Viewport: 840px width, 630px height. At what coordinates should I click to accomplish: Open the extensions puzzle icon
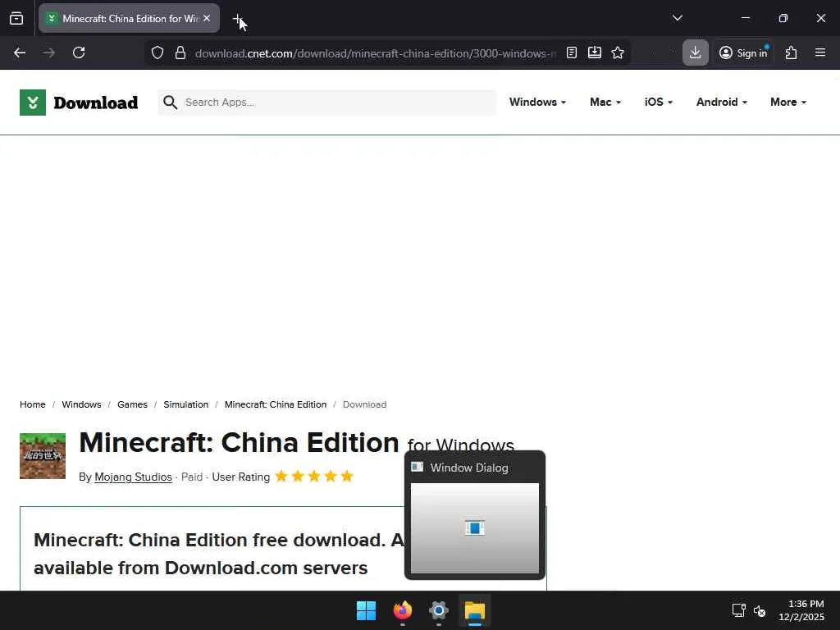pyautogui.click(x=792, y=52)
